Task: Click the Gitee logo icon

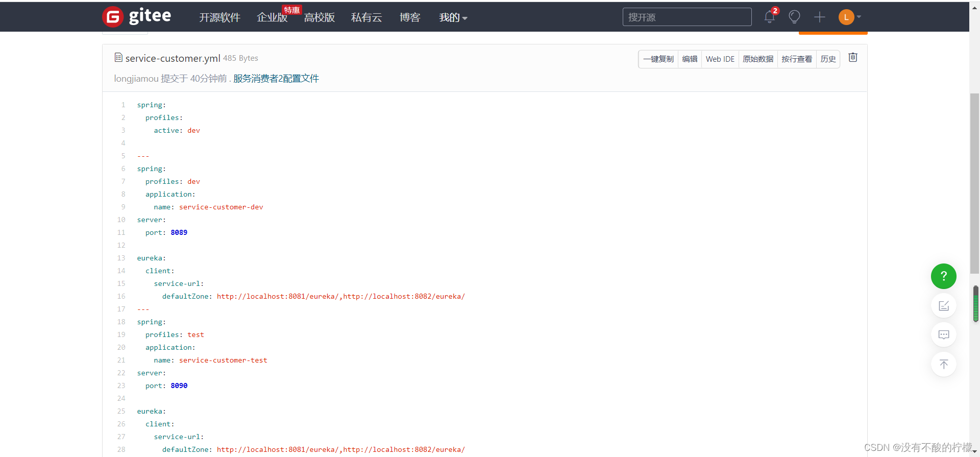Action: (x=113, y=17)
